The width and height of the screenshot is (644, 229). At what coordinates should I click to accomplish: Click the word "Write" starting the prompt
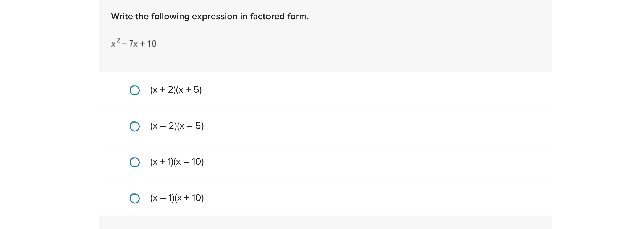click(x=122, y=17)
